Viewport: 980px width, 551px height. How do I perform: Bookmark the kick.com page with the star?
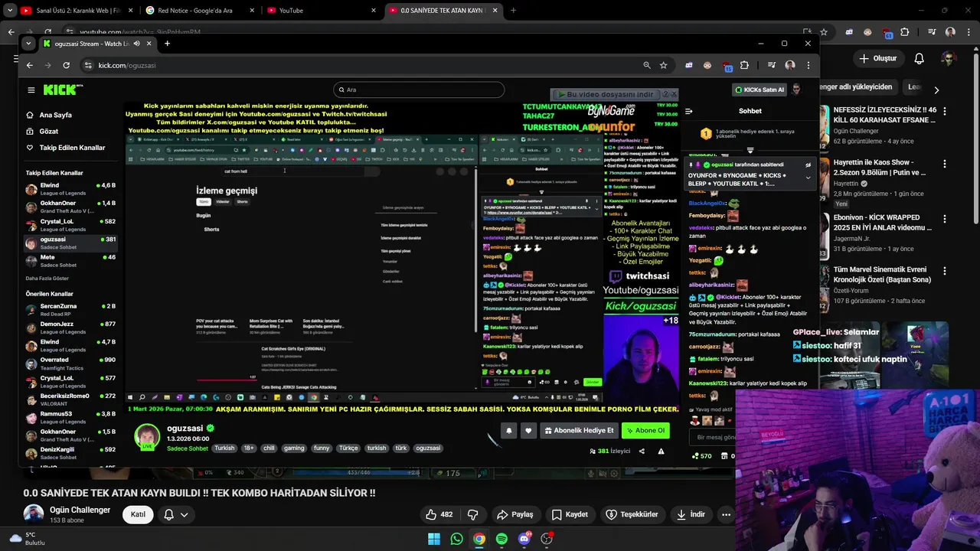coord(663,65)
